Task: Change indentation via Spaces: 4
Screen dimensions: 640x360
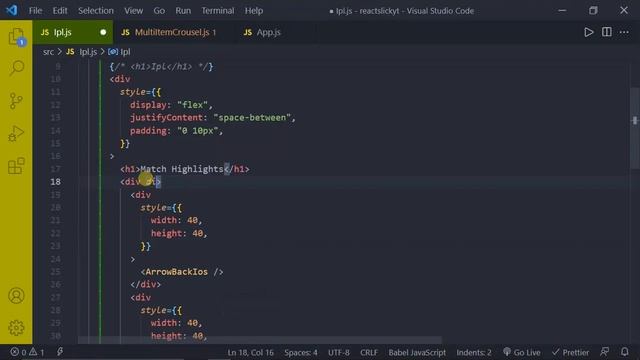Action: point(301,352)
